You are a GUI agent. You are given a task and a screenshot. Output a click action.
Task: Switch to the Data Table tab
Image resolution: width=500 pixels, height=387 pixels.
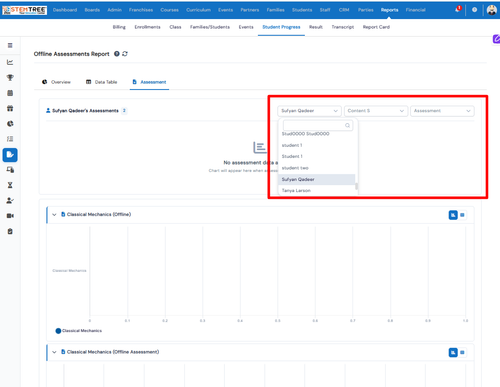[x=101, y=82]
